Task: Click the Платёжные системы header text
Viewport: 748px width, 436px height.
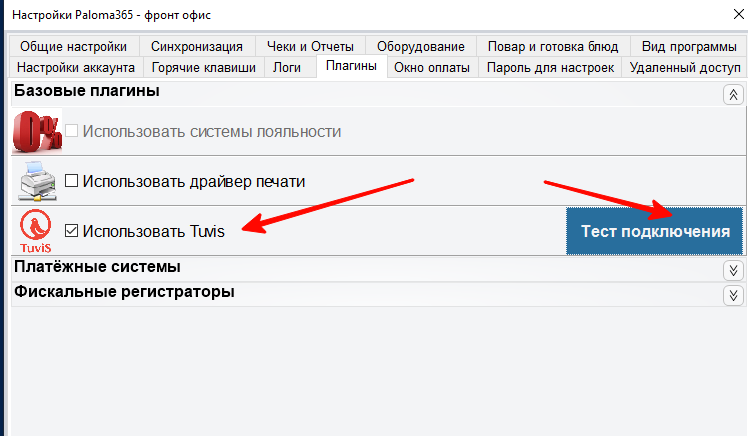Action: point(97,266)
